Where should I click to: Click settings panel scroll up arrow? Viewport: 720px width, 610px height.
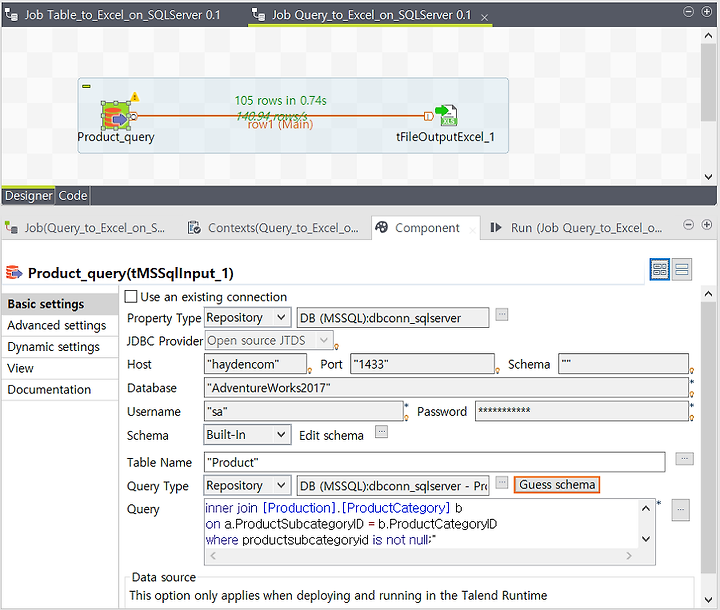pos(708,294)
